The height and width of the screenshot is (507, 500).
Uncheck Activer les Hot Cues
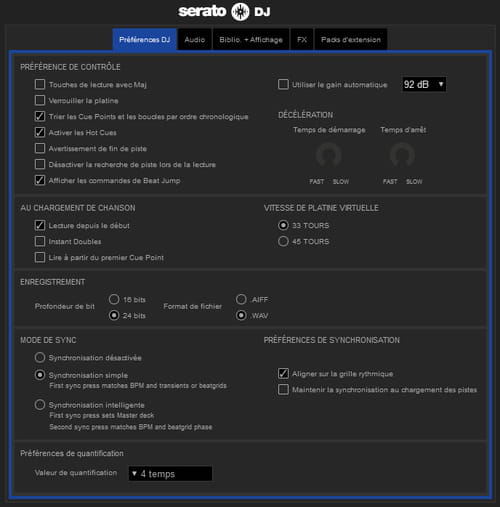coord(40,132)
